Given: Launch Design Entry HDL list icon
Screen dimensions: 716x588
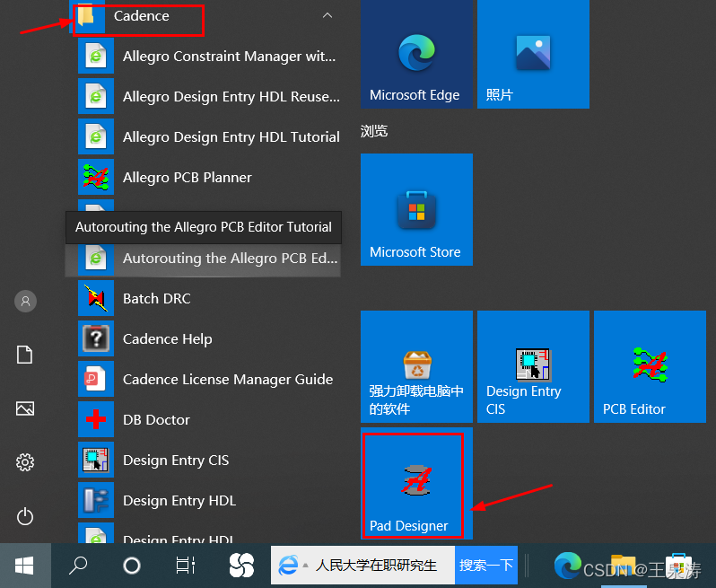Looking at the screenshot, I should point(96,500).
